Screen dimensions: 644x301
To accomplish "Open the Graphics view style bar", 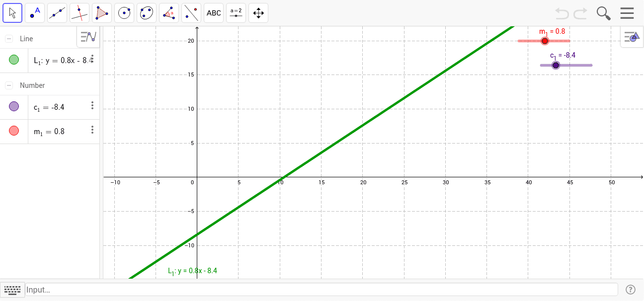I will (632, 37).
